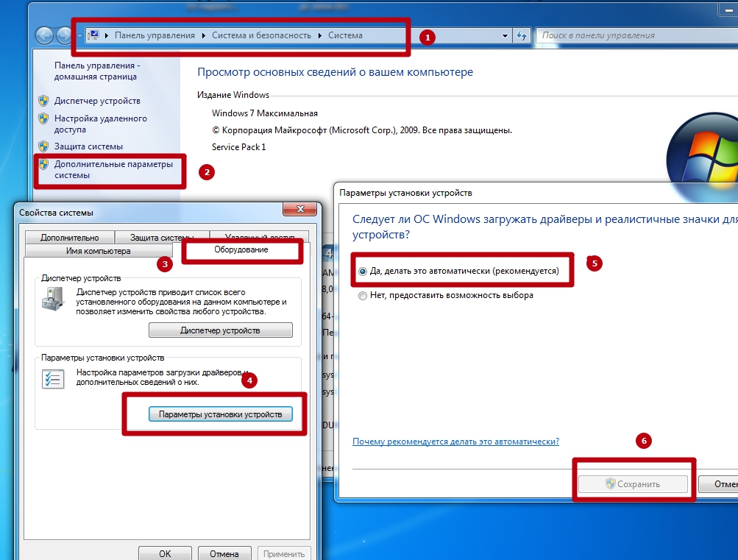Viewport: 738px width, 560px height.
Task: Click Корпорация Майкрософт copyright line
Action: coord(362,130)
